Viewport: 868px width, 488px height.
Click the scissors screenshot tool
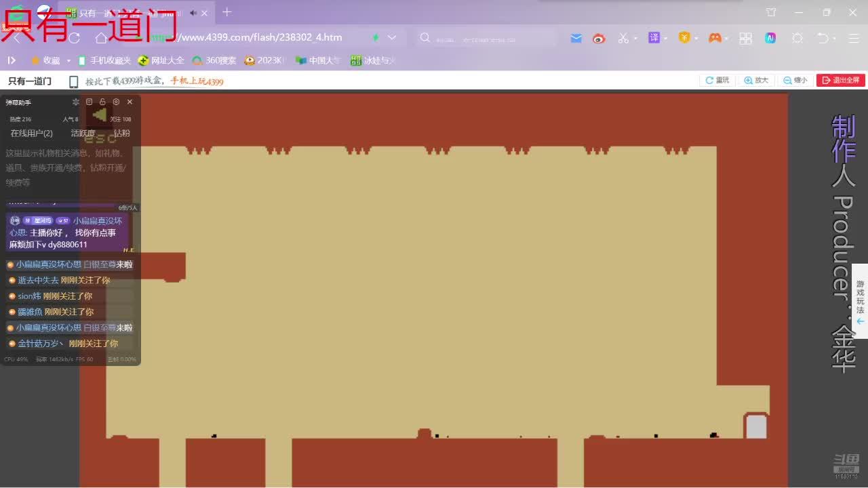(623, 38)
